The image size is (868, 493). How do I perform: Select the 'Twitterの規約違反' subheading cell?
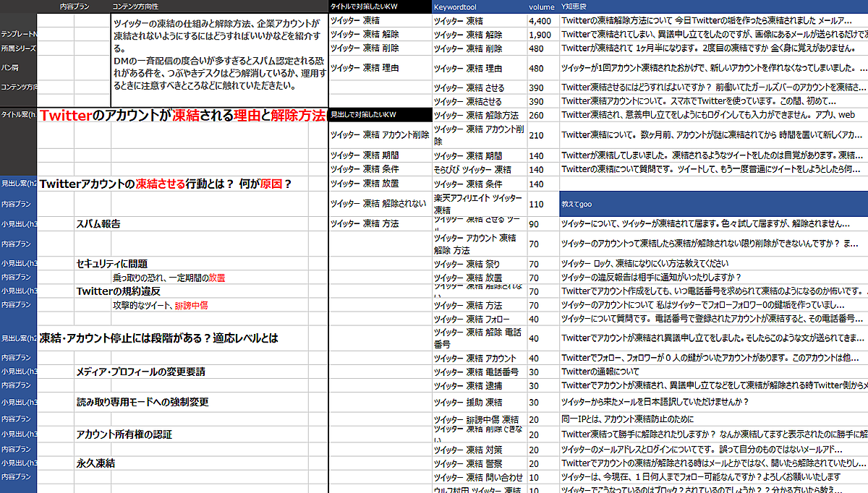coord(118,291)
